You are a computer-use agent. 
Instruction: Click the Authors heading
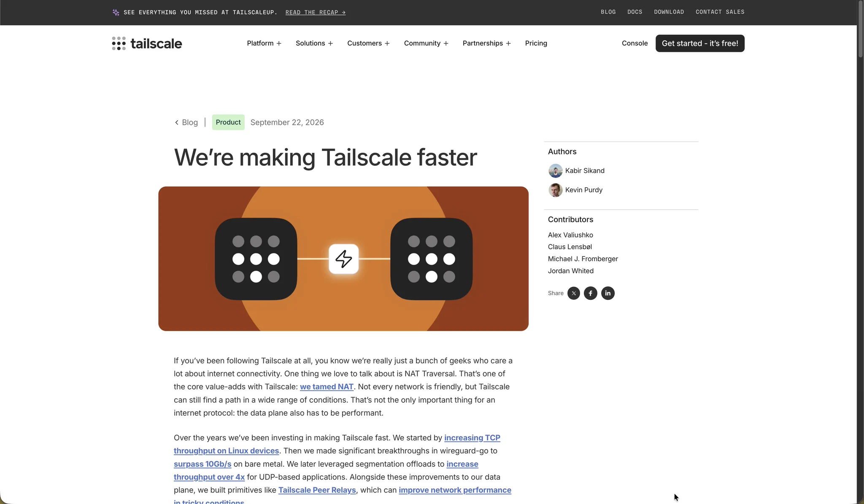(x=562, y=151)
